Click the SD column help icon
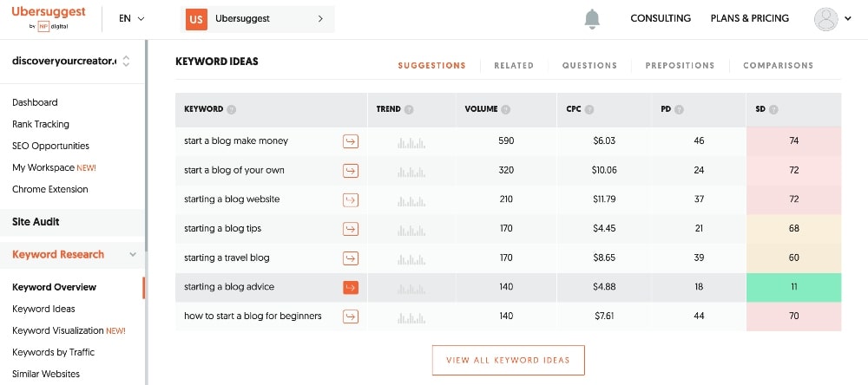Image resolution: width=868 pixels, height=385 pixels. coord(773,109)
